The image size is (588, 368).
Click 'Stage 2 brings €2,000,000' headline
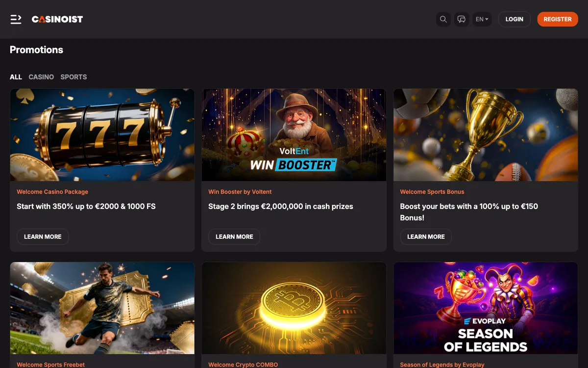(281, 207)
